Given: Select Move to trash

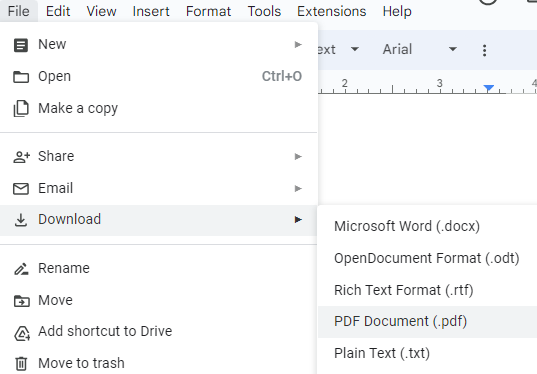Looking at the screenshot, I should pyautogui.click(x=159, y=363).
